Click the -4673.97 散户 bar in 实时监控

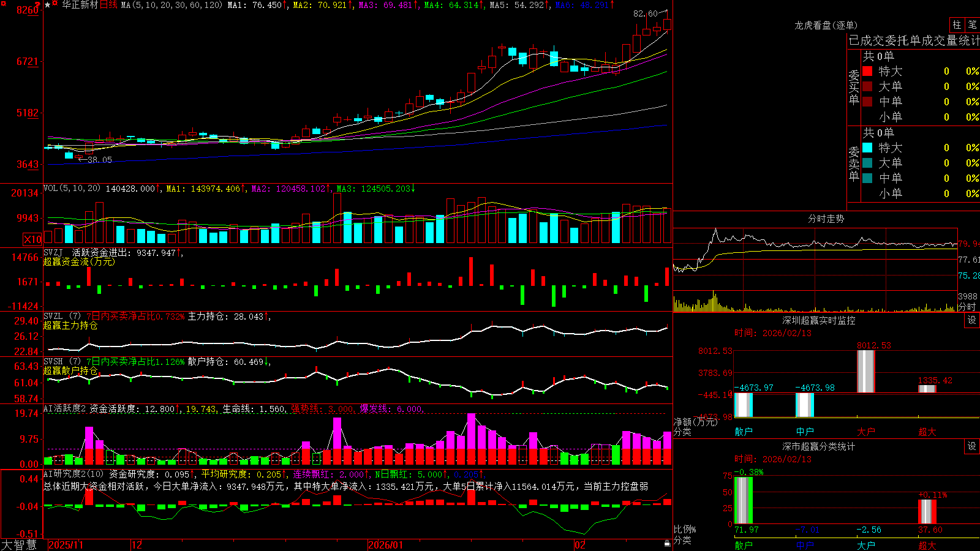744,405
